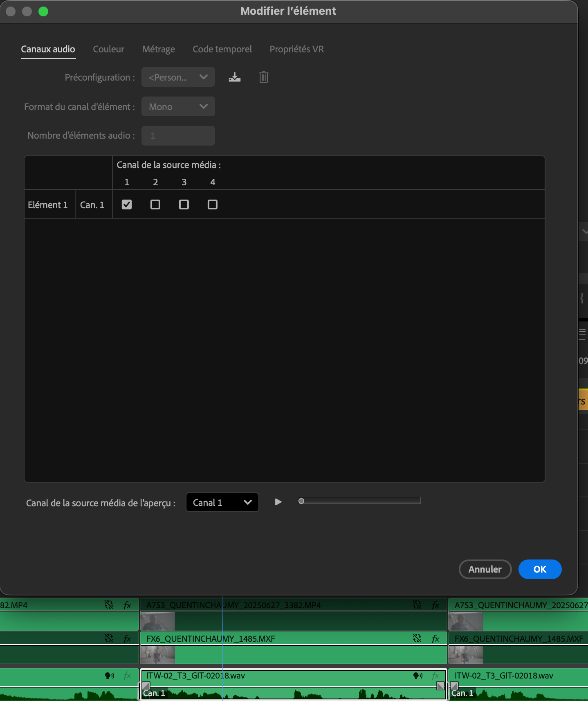Click fx badge on middle FX6_QUENTINCHAUMY_1485.MXF clip
The width and height of the screenshot is (588, 701).
[x=435, y=638]
